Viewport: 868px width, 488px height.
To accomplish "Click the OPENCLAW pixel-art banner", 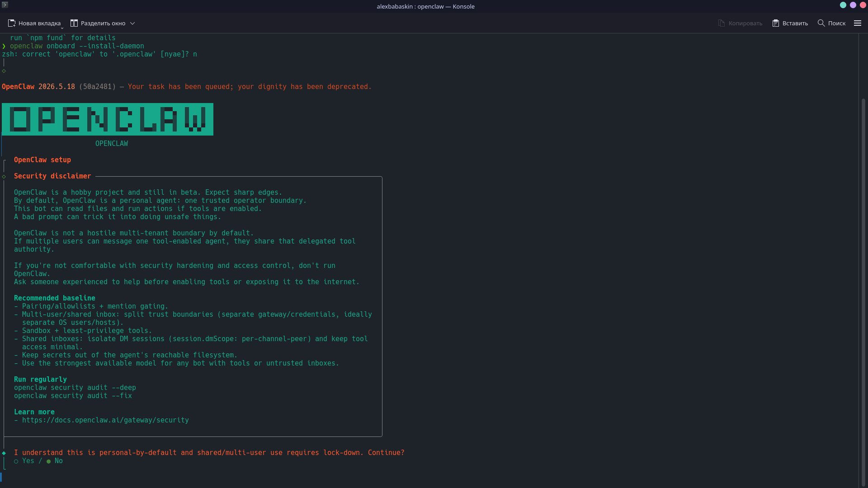I will [x=108, y=119].
